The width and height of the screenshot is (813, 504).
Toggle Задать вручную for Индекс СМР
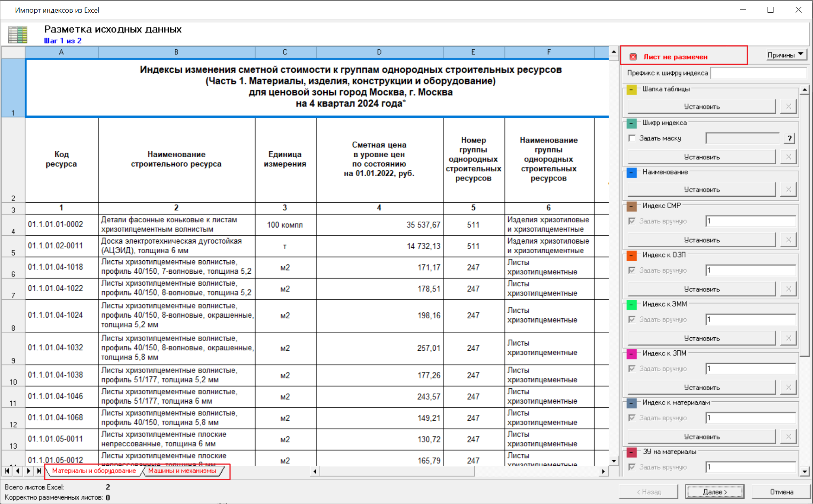click(632, 221)
